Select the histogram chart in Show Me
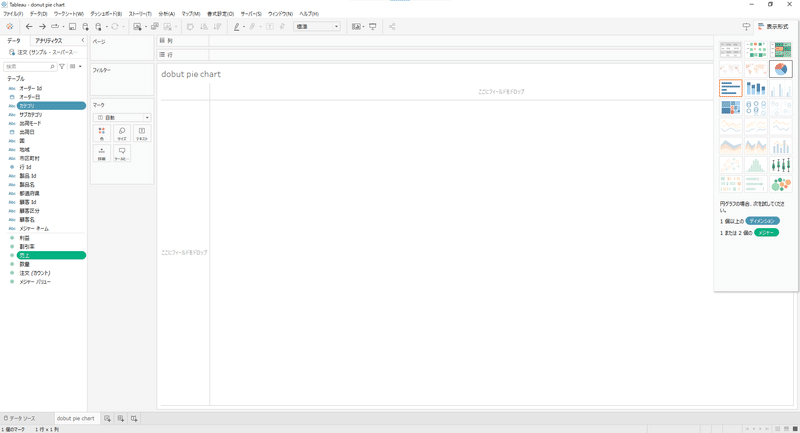800x433 pixels. coord(756,165)
